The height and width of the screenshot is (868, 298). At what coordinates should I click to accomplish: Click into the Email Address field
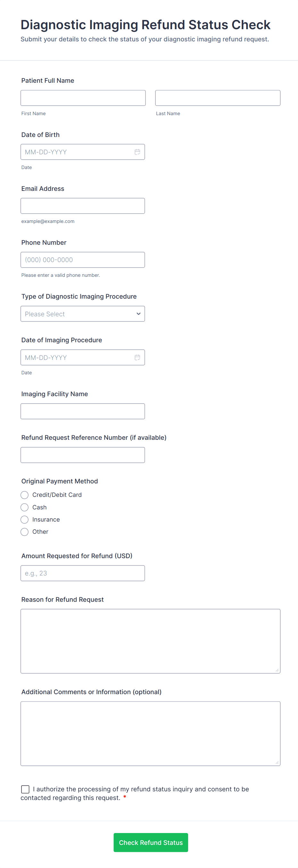pos(82,206)
